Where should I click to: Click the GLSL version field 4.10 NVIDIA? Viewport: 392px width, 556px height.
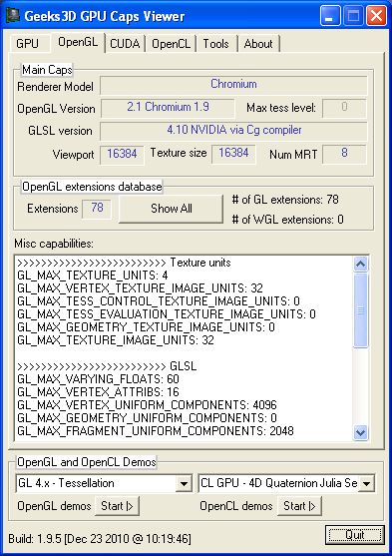tap(233, 131)
